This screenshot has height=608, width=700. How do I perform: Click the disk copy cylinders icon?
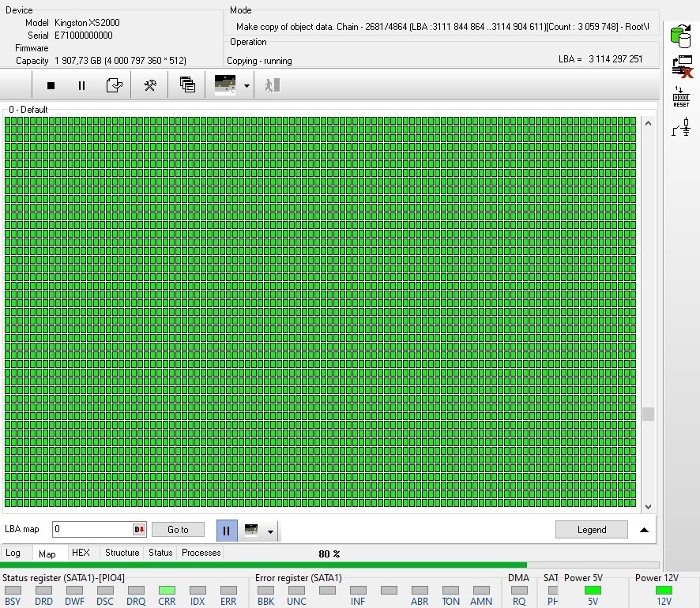pos(680,36)
